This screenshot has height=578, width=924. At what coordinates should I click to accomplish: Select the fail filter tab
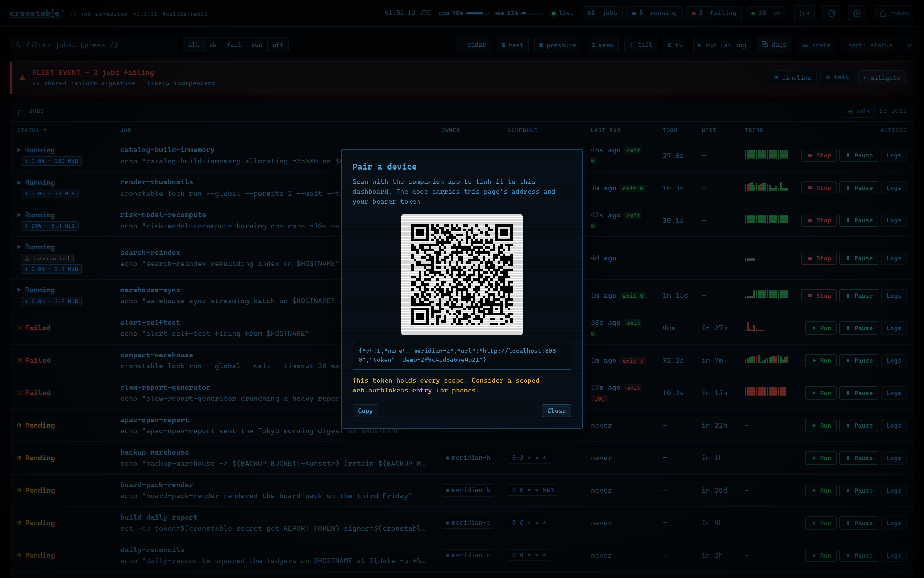point(234,45)
